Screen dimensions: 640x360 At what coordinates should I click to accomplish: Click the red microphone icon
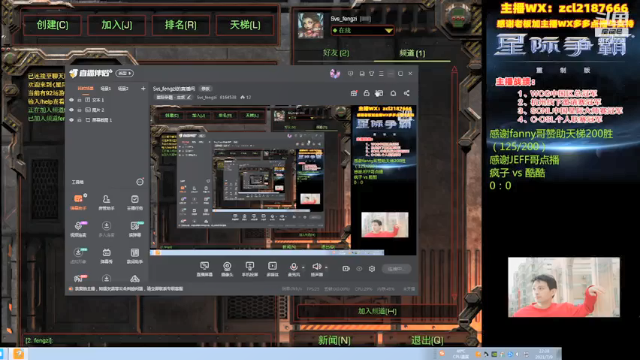point(293,268)
